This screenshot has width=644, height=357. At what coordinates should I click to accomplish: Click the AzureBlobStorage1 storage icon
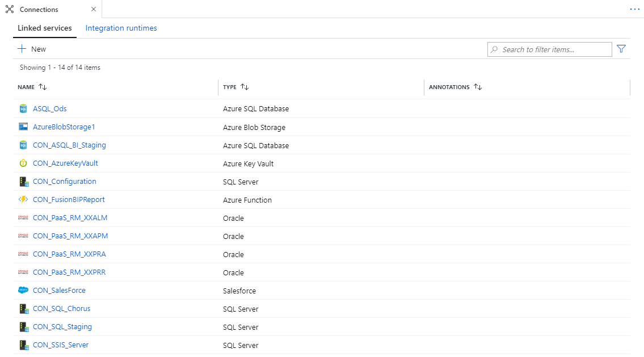(x=23, y=127)
